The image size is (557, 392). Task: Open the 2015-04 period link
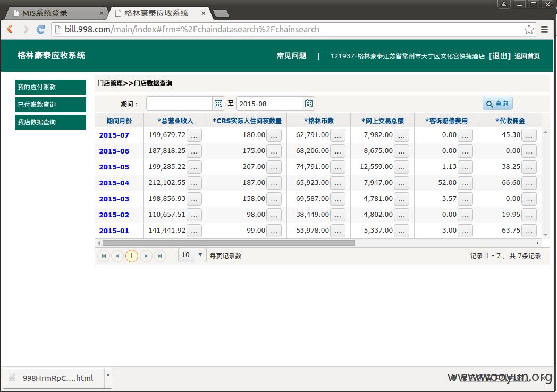pos(114,183)
